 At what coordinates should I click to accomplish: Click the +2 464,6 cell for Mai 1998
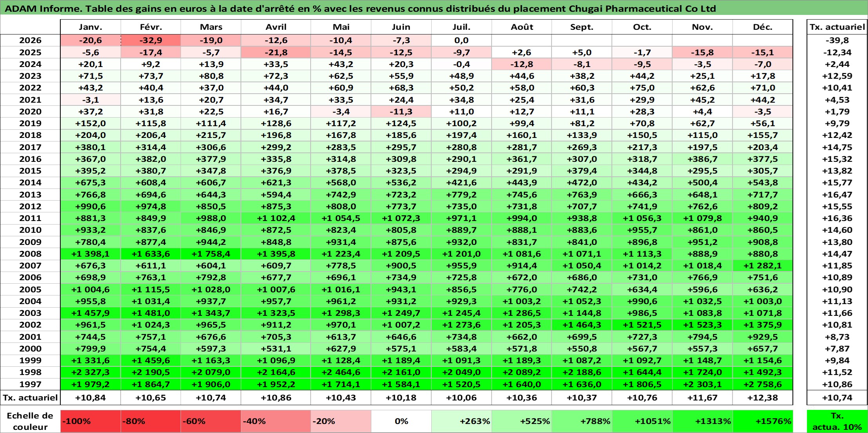[341, 372]
